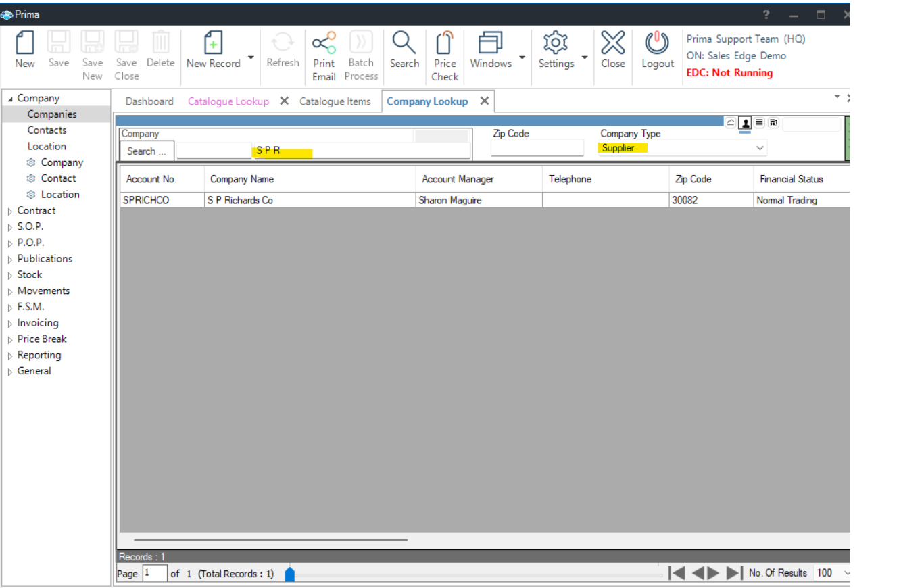Click the list lines view icon
Viewport: 901px width, 588px height.
pos(759,122)
